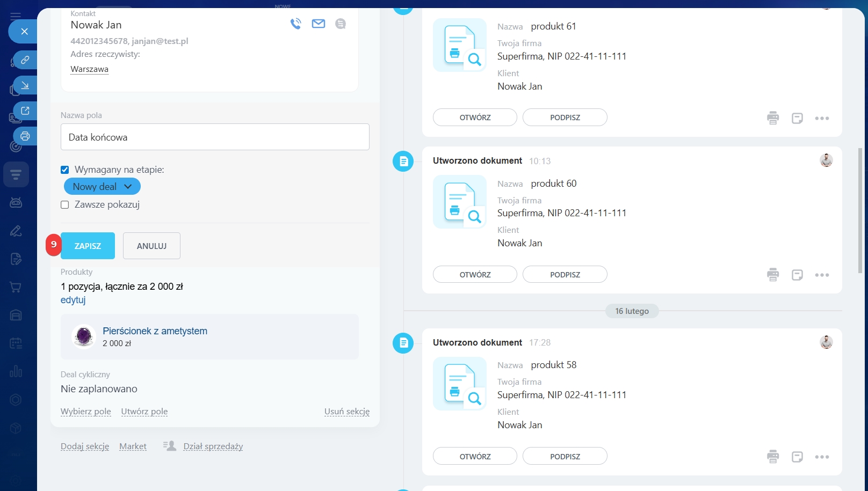Close the deal panel with X button
The height and width of the screenshot is (491, 868).
click(x=24, y=32)
